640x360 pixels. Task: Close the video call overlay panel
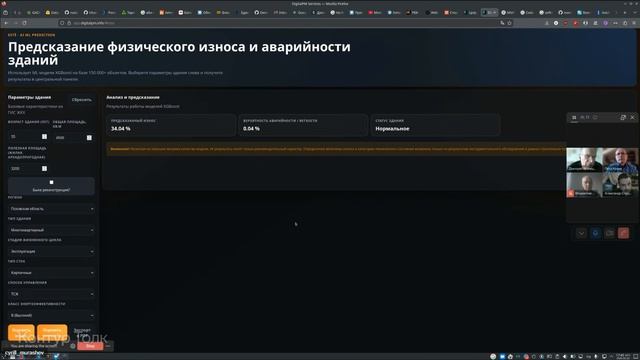point(633,118)
